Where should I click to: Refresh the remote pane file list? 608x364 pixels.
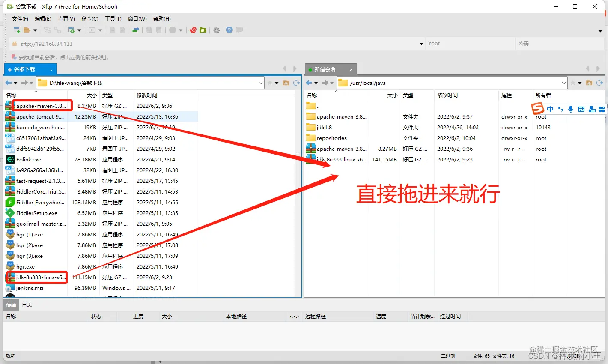pos(599,83)
